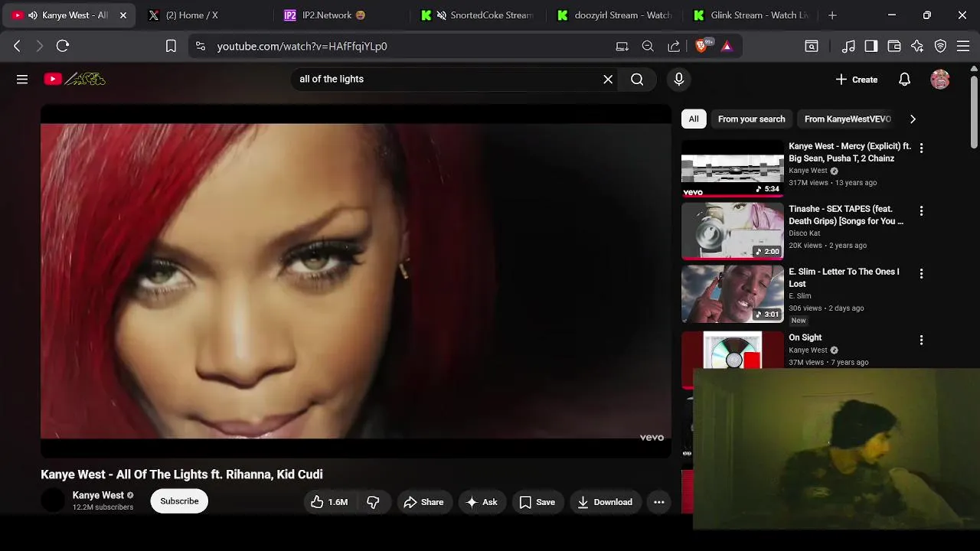
Task: Download the video
Action: click(x=605, y=502)
